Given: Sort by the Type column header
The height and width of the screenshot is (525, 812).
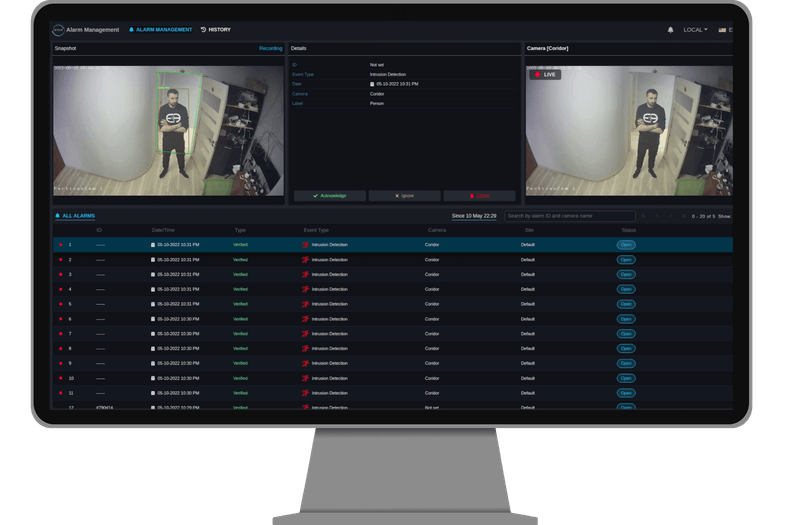Looking at the screenshot, I should pos(240,230).
